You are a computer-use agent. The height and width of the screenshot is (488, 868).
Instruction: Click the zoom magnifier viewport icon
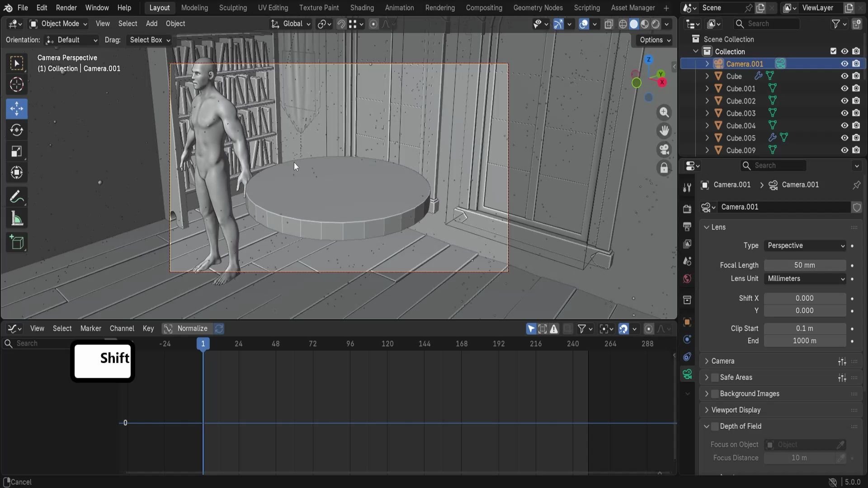tap(664, 112)
